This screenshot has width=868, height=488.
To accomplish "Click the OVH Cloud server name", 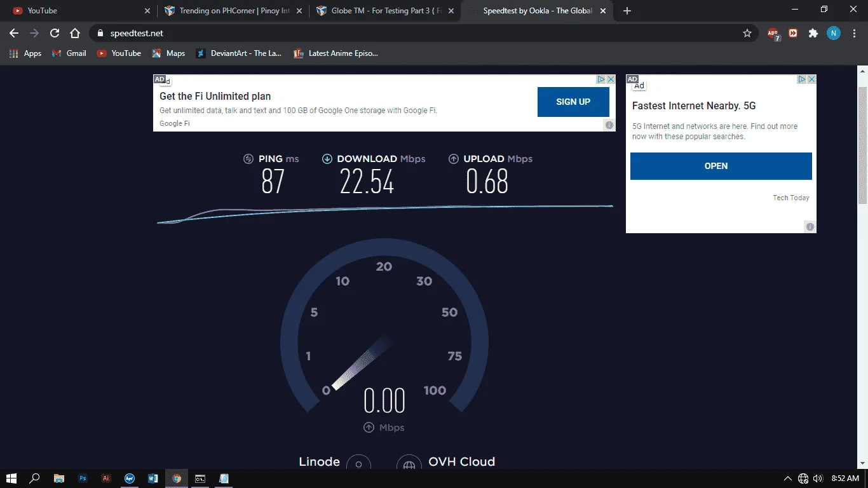I will coord(462,462).
